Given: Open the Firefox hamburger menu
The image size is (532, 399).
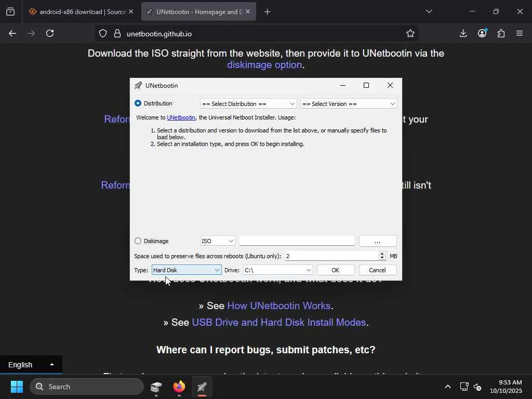Looking at the screenshot, I should 520,33.
